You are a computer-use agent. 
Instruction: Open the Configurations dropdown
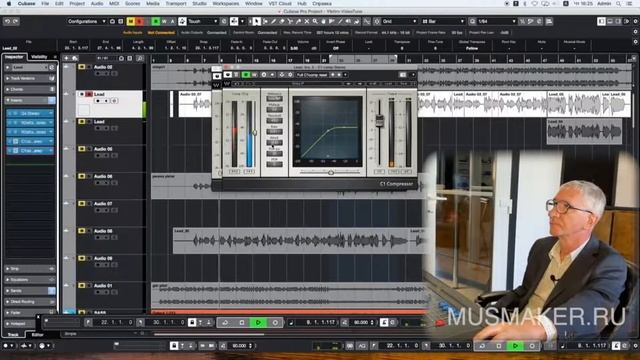(x=87, y=21)
